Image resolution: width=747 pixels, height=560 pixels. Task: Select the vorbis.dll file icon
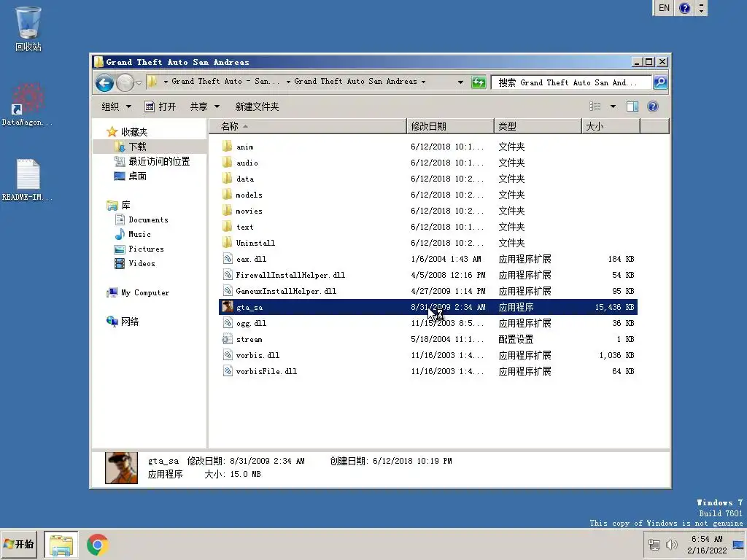(x=228, y=355)
